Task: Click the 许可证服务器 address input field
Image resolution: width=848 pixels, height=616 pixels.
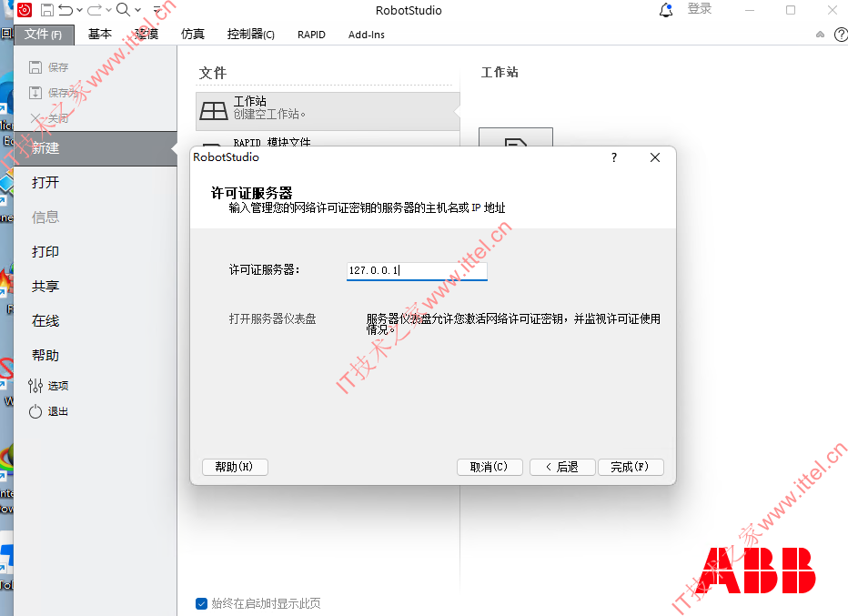Action: (417, 271)
